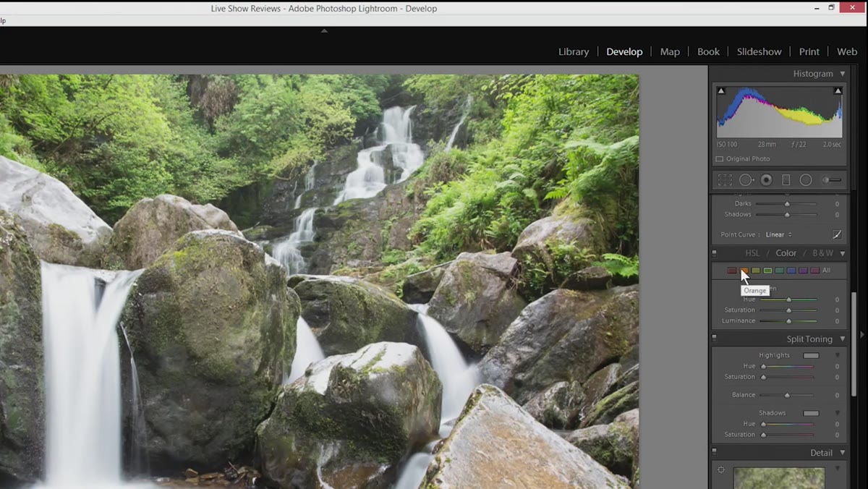Click the orange color swatch
The image size is (868, 489).
pos(744,271)
